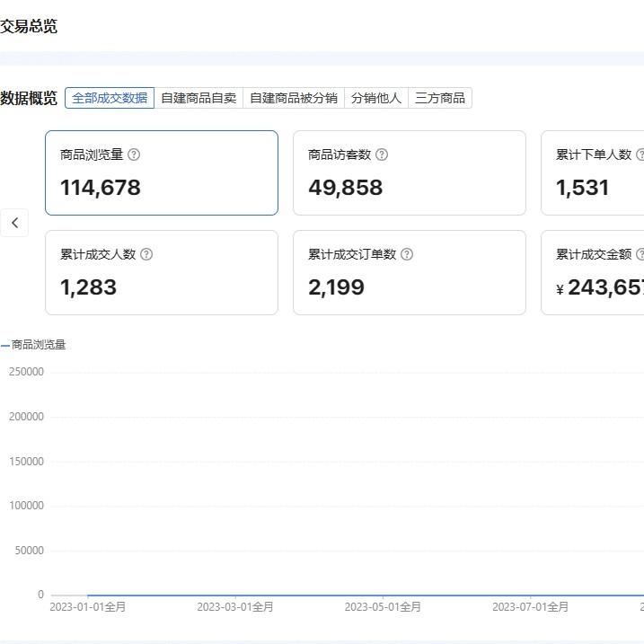Viewport: 644px width, 644px height.
Task: Switch to the 全部成交数据 tab
Action: click(110, 98)
